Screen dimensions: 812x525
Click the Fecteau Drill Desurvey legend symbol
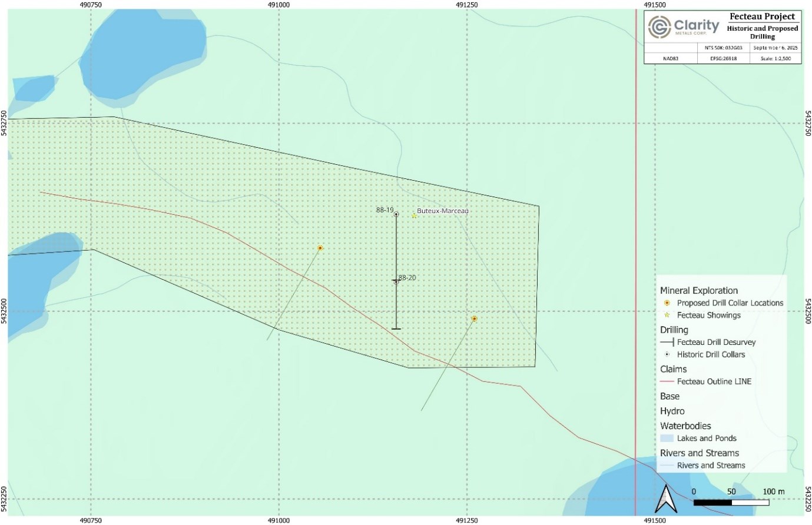click(x=667, y=343)
